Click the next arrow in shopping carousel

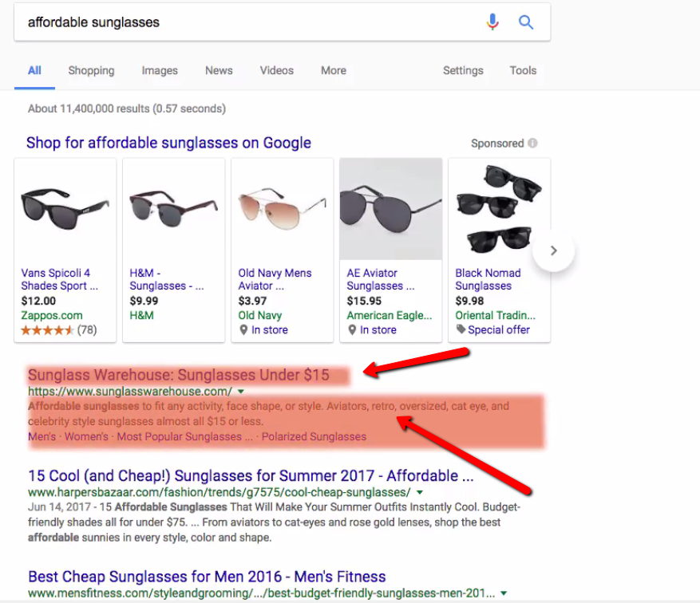click(x=554, y=250)
